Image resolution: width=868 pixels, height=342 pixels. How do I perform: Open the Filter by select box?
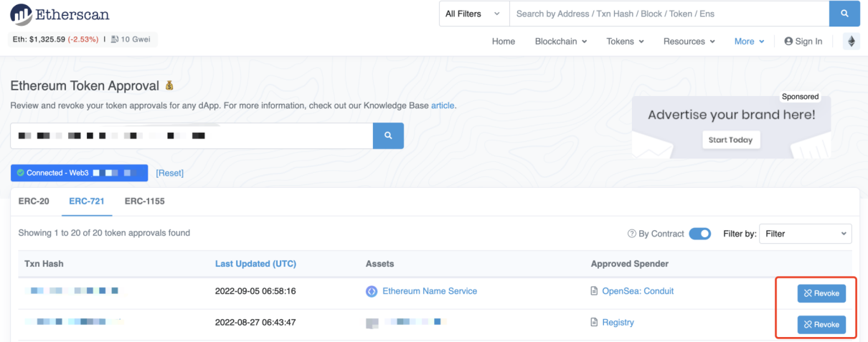(x=806, y=234)
